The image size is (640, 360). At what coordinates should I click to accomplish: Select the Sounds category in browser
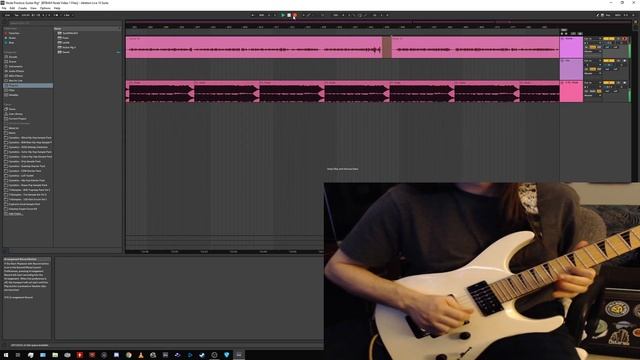pyautogui.click(x=13, y=57)
